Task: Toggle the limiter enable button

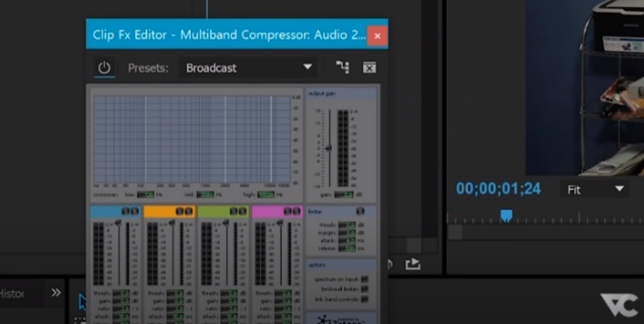Action: click(361, 211)
